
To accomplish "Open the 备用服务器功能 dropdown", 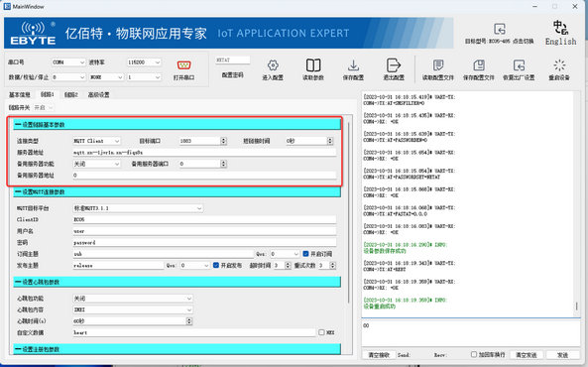I will click(96, 164).
